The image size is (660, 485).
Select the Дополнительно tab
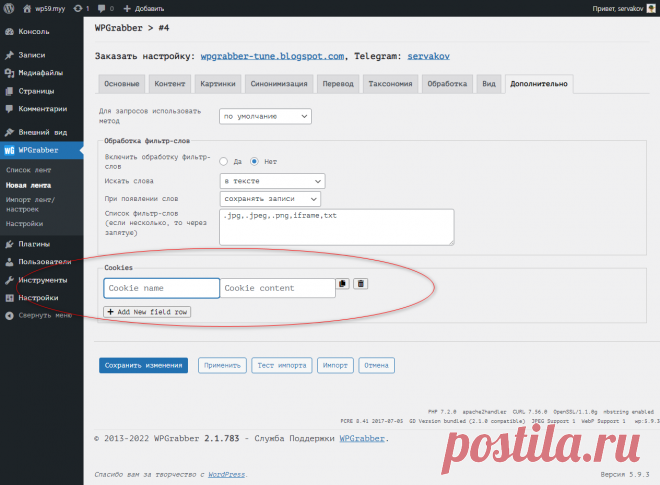pos(539,84)
